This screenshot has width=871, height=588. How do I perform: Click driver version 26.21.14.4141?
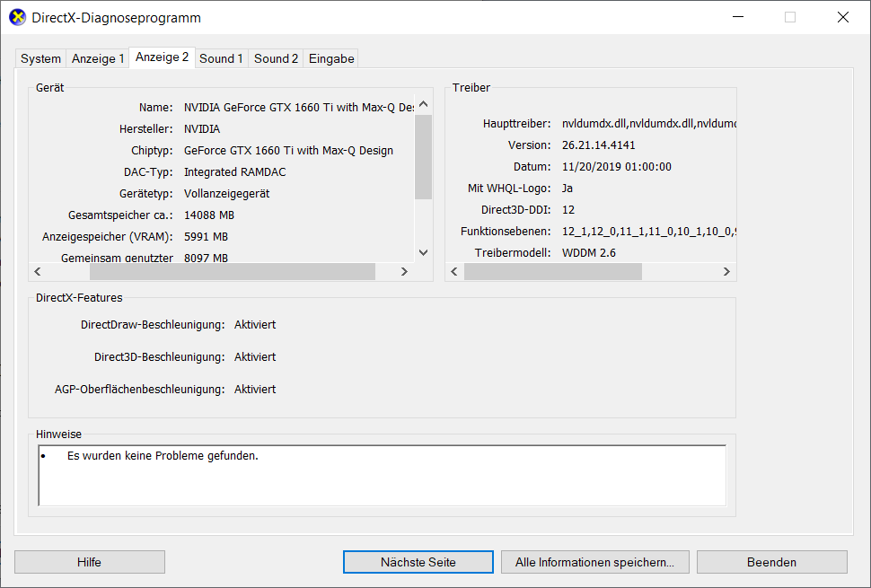598,145
